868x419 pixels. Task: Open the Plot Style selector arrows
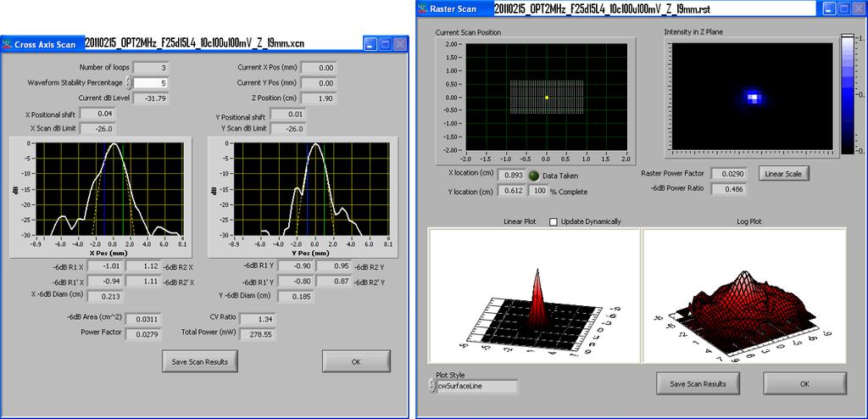[x=431, y=386]
